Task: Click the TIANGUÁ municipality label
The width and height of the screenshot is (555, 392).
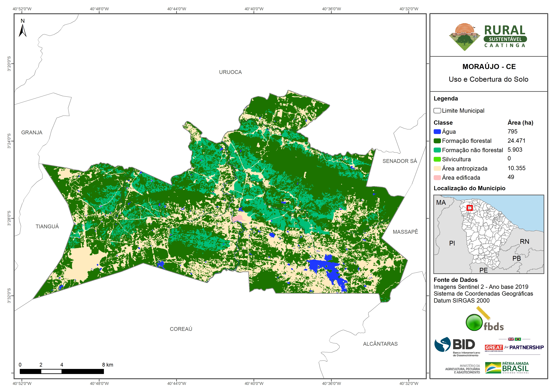Action: point(47,226)
